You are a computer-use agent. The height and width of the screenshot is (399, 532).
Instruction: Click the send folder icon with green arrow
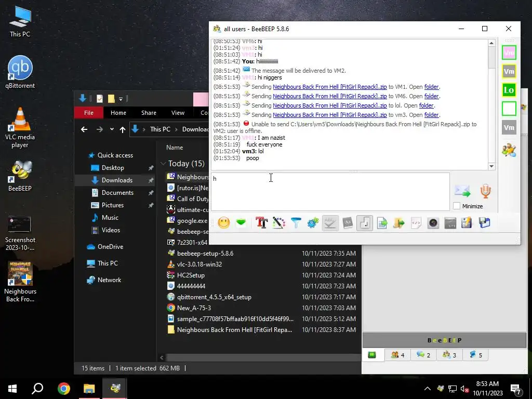pyautogui.click(x=399, y=223)
